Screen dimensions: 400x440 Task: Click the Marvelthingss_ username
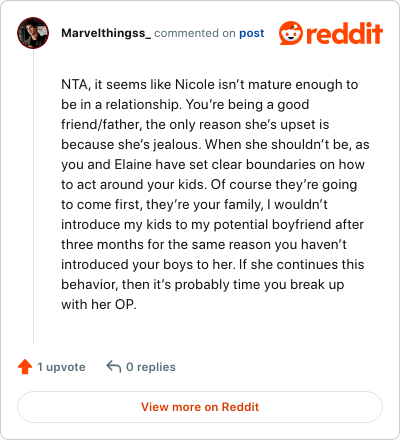pyautogui.click(x=106, y=33)
